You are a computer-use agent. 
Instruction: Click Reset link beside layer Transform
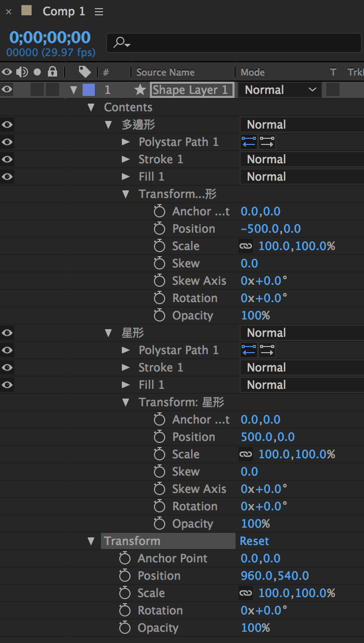254,541
